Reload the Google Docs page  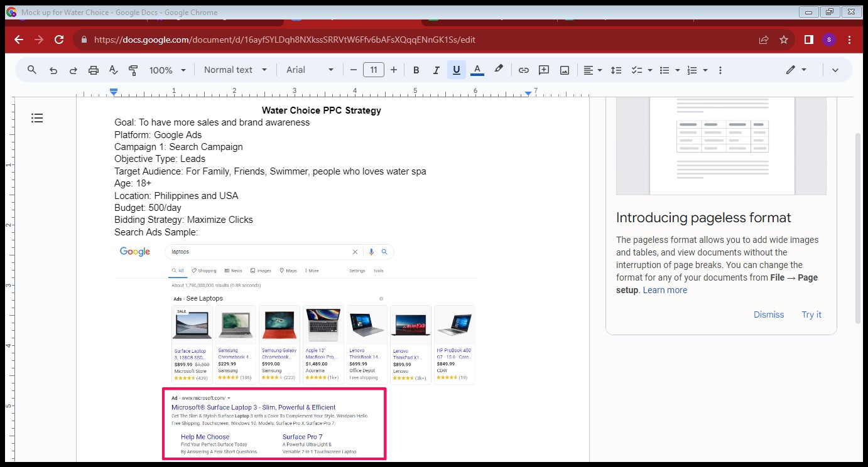pyautogui.click(x=59, y=40)
